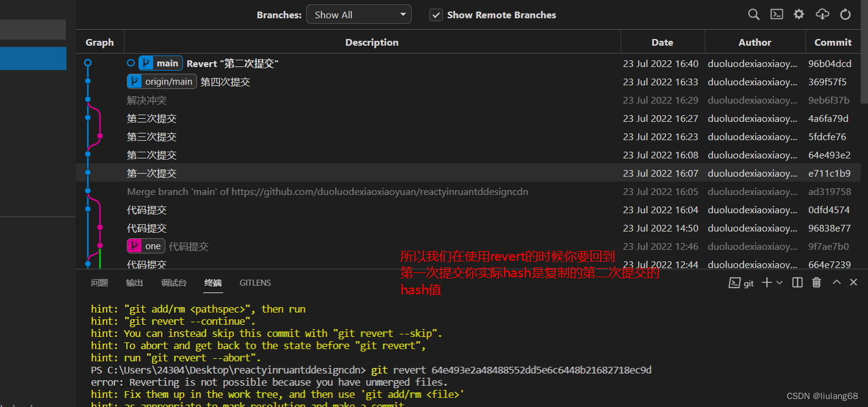
Task: Open the 输出 panel tab
Action: (134, 283)
